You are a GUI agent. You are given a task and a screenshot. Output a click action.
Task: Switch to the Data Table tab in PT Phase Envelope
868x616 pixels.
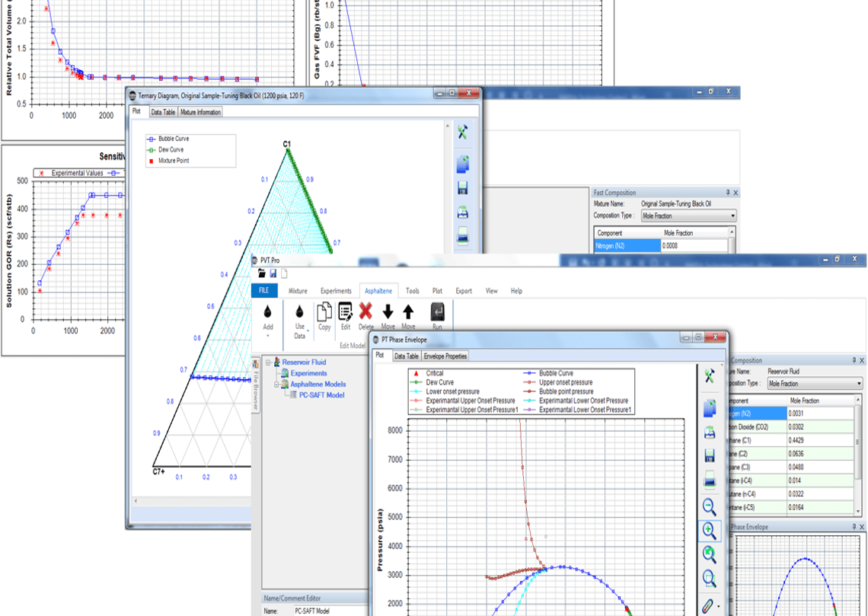tap(405, 356)
